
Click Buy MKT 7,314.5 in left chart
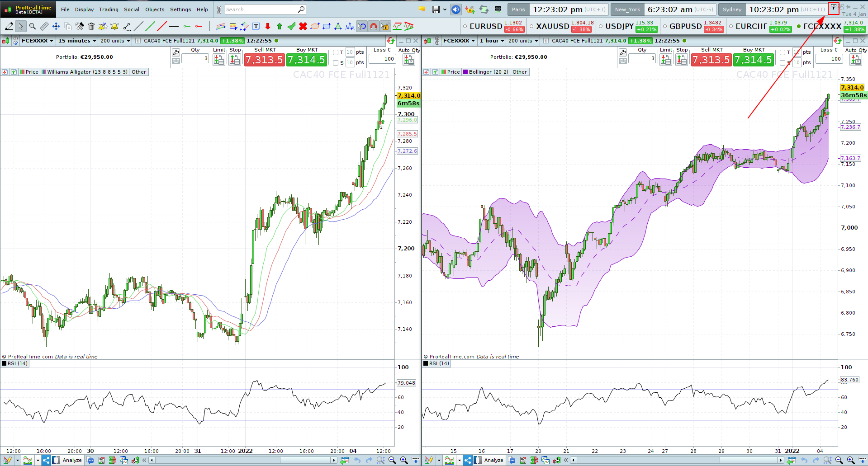[x=307, y=60]
